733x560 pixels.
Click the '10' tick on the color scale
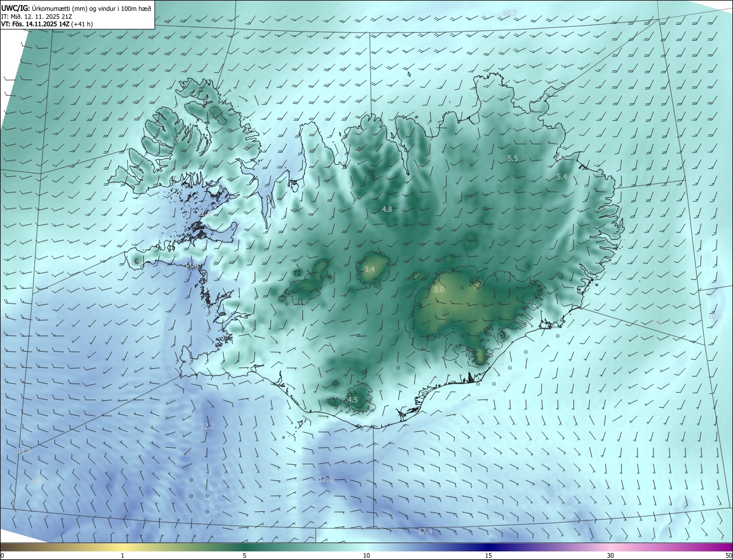click(366, 555)
